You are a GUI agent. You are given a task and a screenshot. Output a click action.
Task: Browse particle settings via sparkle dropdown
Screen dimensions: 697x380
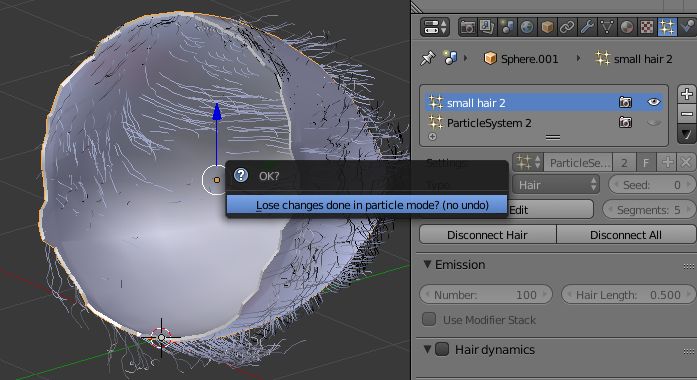528,162
